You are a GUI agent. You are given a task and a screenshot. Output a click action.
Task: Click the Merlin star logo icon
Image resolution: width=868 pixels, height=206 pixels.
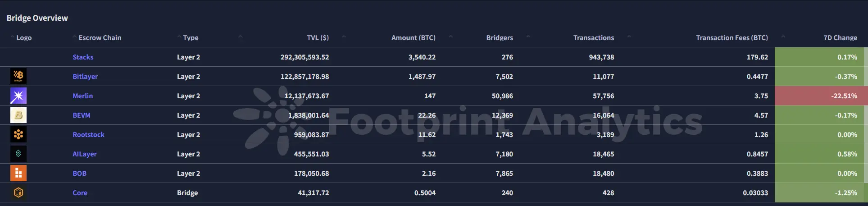click(x=18, y=96)
